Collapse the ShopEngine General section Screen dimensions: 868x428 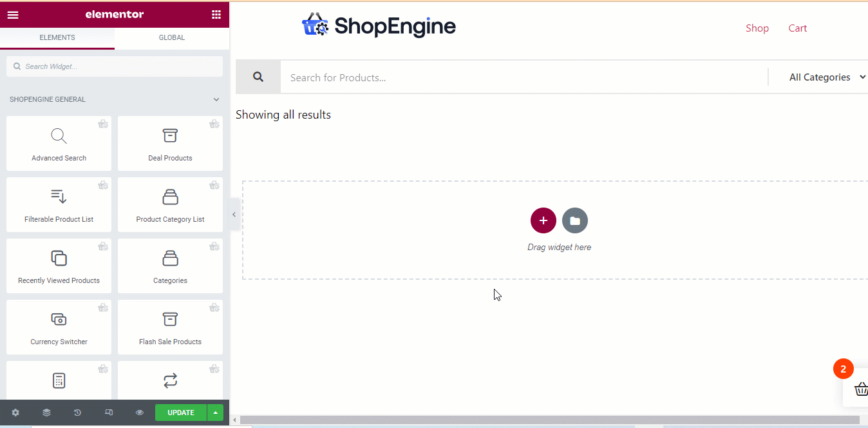pos(216,100)
